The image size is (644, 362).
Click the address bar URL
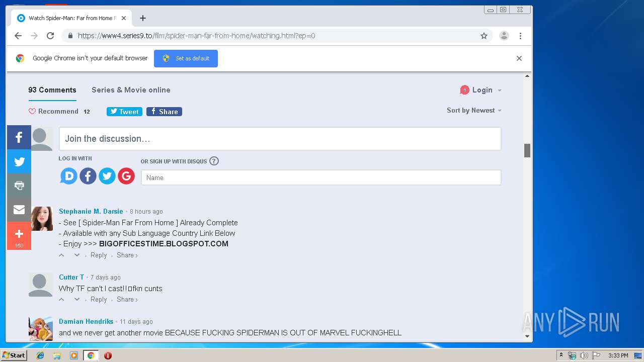[196, 36]
